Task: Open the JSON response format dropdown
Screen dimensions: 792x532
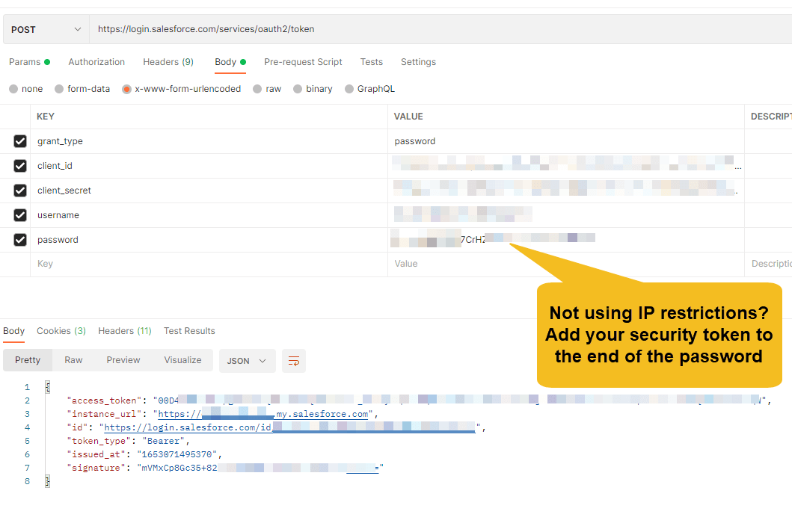Action: point(247,361)
